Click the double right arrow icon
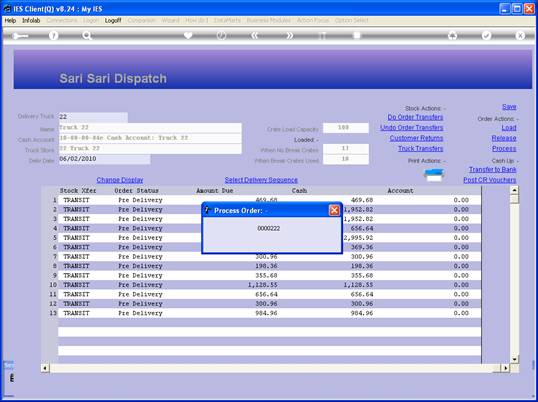Image resolution: width=538 pixels, height=402 pixels. [290, 36]
